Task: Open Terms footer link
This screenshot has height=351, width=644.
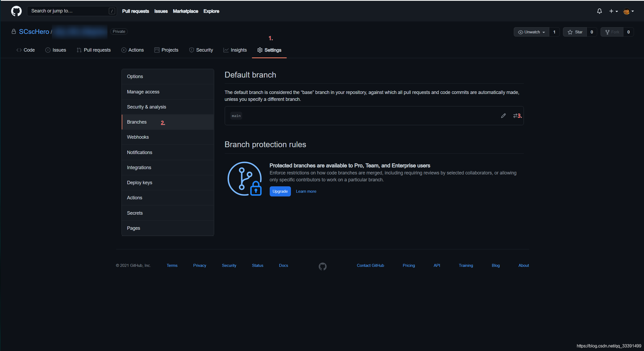Action: pos(172,265)
